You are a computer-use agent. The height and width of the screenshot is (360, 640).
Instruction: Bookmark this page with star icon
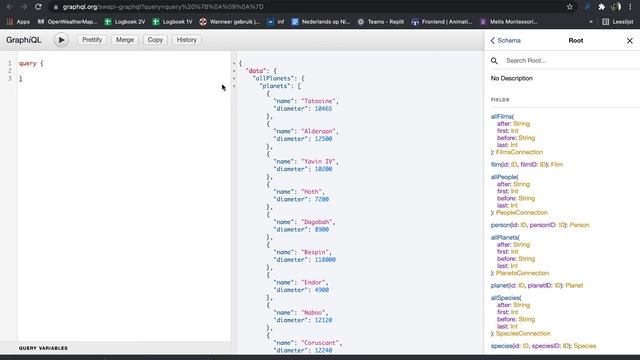569,7
